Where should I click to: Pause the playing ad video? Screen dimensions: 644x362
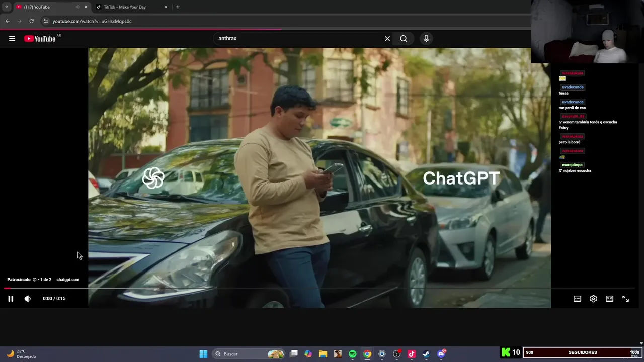11,299
